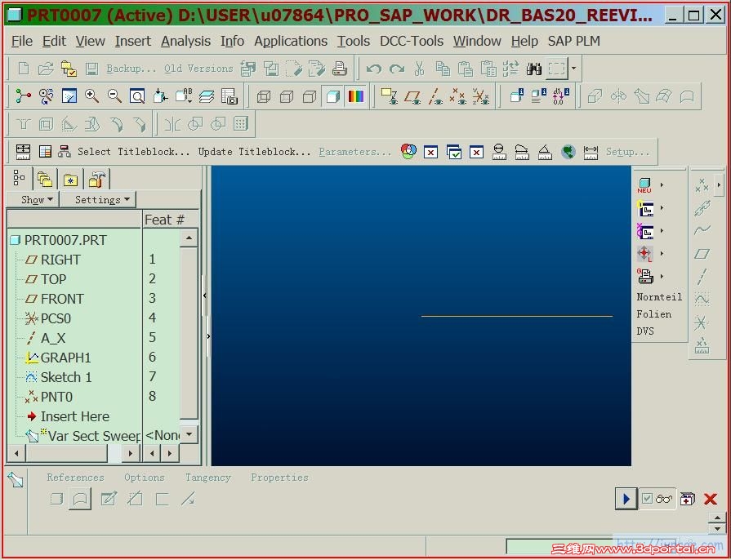Viewport: 731px width, 560px height.
Task: Click Select Titleblock... button
Action: pyautogui.click(x=134, y=151)
